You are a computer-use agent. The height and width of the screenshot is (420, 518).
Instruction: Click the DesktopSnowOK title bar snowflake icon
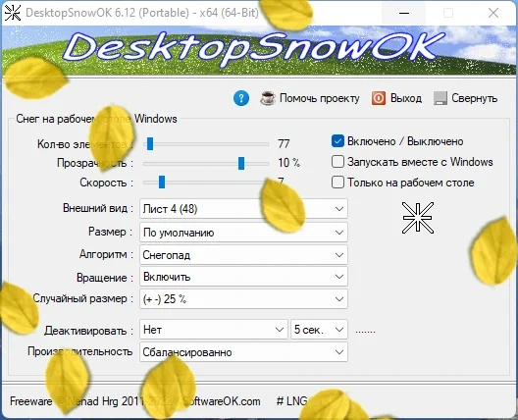(x=13, y=13)
